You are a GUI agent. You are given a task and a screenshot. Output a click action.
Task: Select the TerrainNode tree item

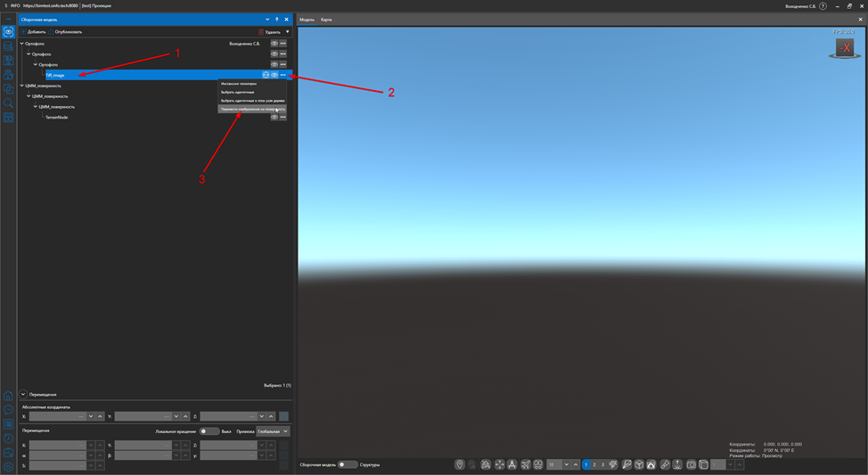(x=56, y=118)
